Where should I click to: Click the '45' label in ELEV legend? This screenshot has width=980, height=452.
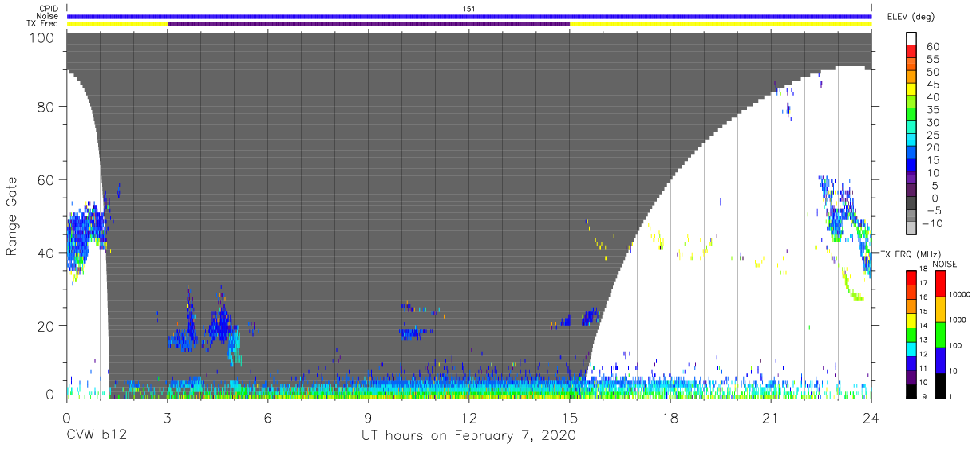coord(931,85)
